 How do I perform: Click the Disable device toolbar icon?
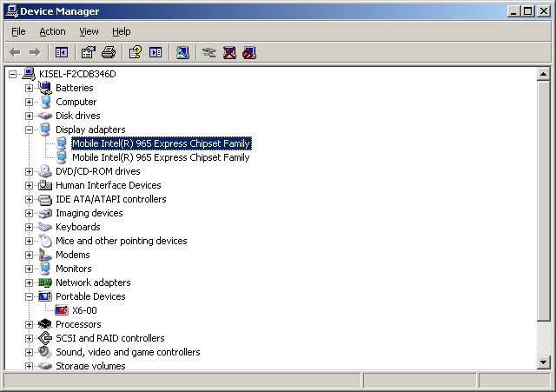click(249, 53)
